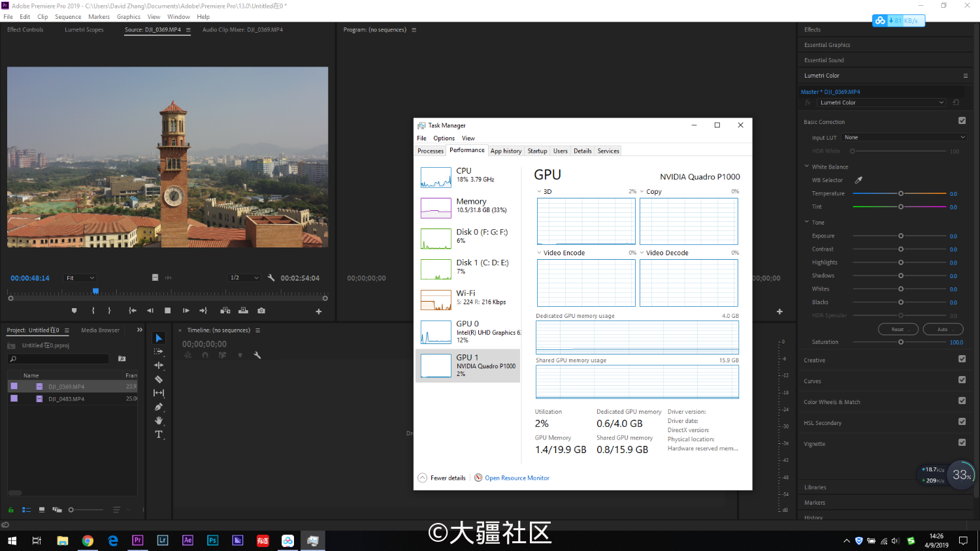Click label color box of DJI_0369.MP4
Screen dimensions: 980x551
14,386
